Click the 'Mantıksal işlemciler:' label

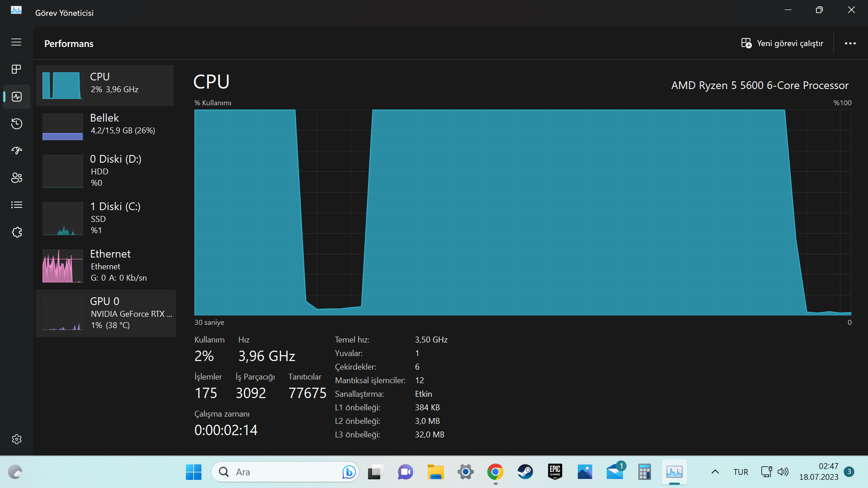pos(370,380)
